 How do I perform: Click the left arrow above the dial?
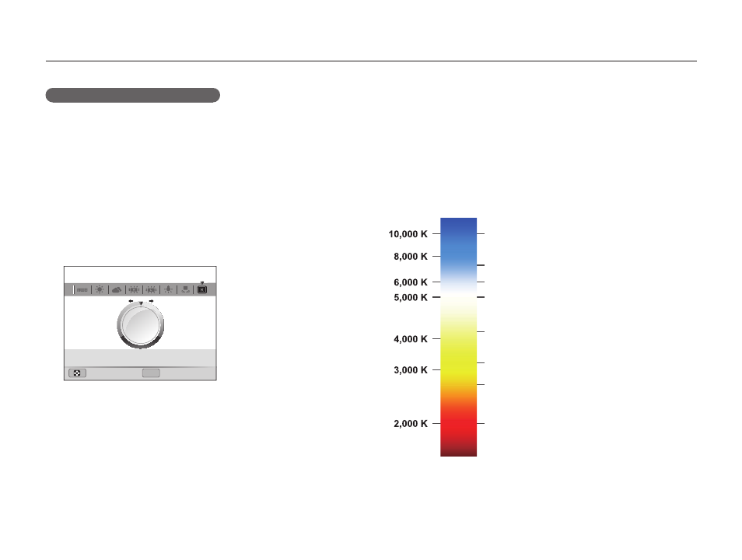pyautogui.click(x=131, y=301)
